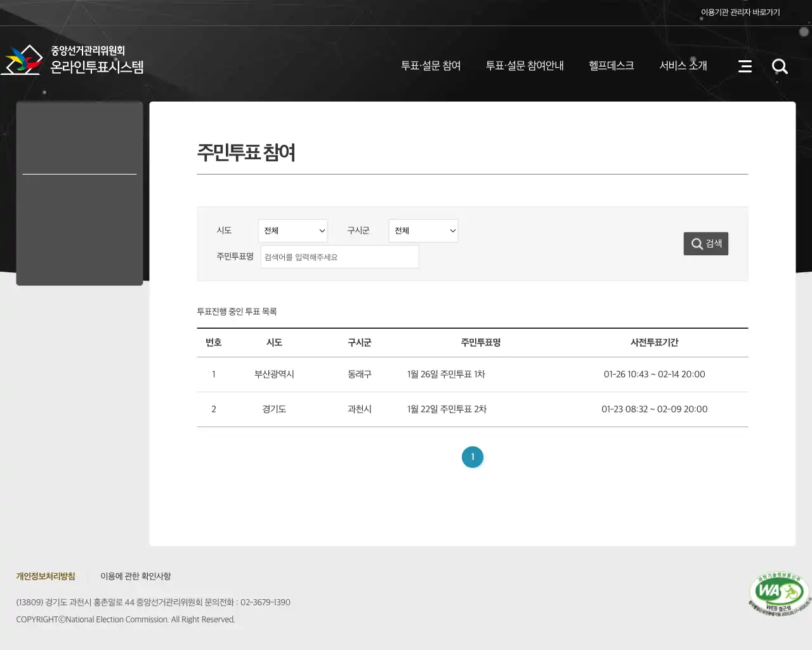Open the 서비스 소개 menu
The width and height of the screenshot is (812, 650).
pos(683,65)
